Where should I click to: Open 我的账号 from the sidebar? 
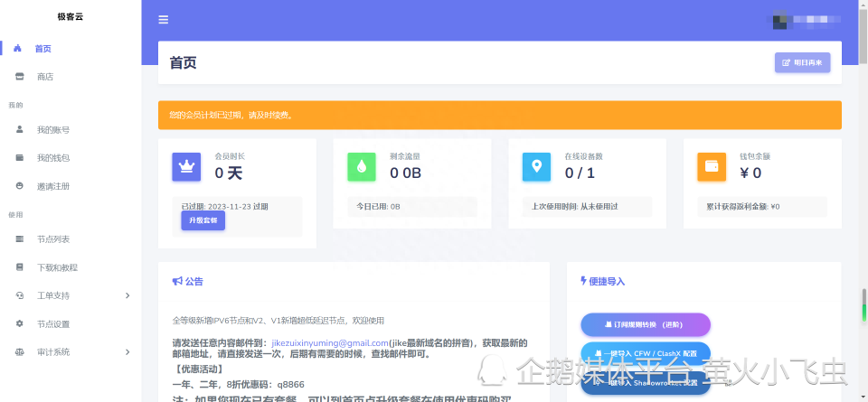coord(53,130)
